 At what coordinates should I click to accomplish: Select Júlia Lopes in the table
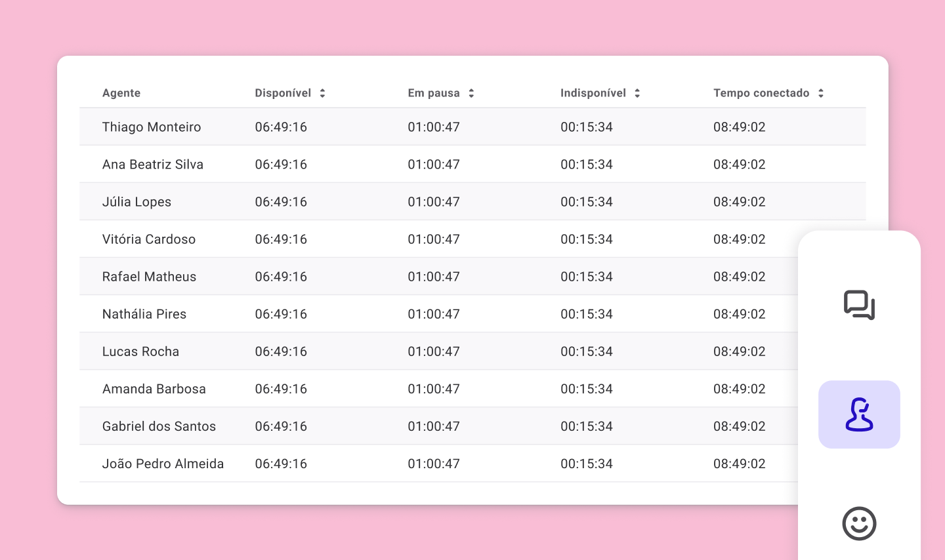pos(136,202)
